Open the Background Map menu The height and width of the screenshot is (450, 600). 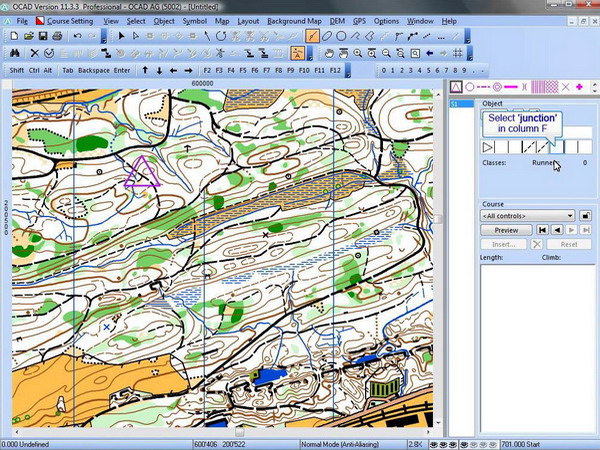[x=294, y=21]
